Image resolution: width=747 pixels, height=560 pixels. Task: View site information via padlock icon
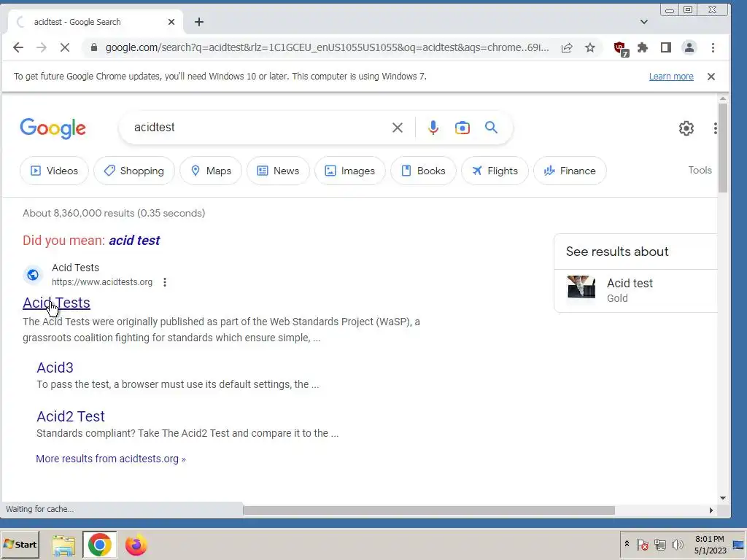[94, 47]
